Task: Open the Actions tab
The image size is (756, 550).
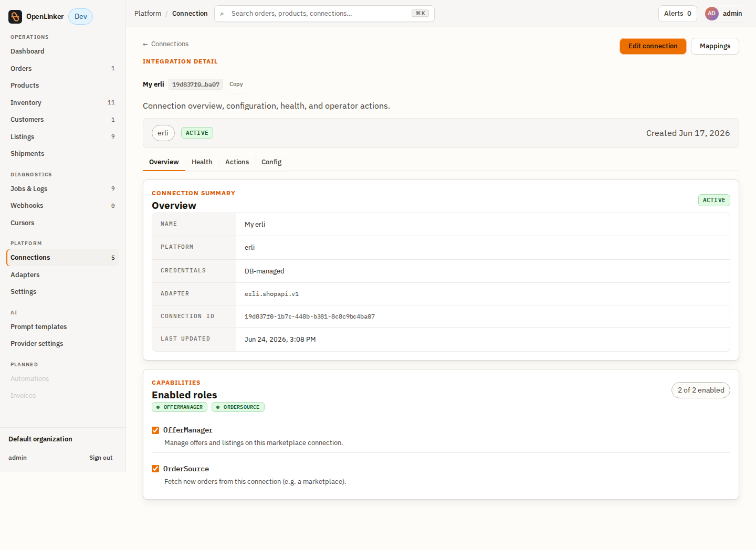Action: click(x=237, y=162)
